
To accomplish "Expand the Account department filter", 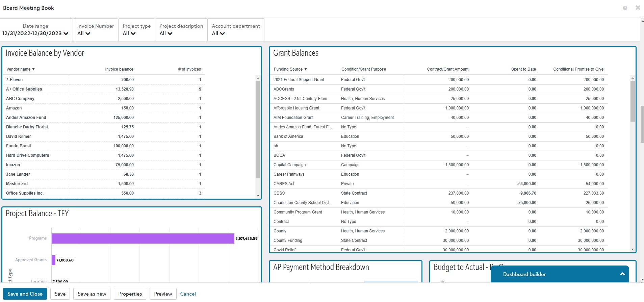I will pyautogui.click(x=218, y=33).
